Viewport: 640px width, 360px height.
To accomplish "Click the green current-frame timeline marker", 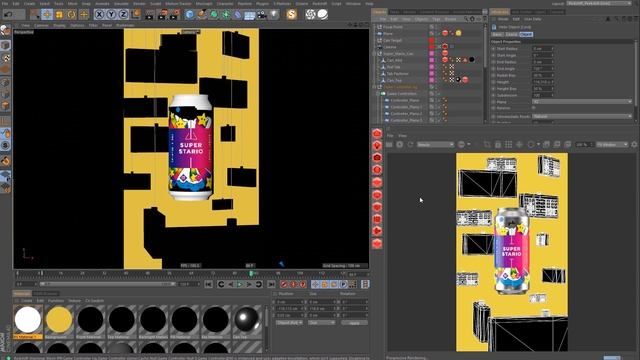I will tap(251, 273).
